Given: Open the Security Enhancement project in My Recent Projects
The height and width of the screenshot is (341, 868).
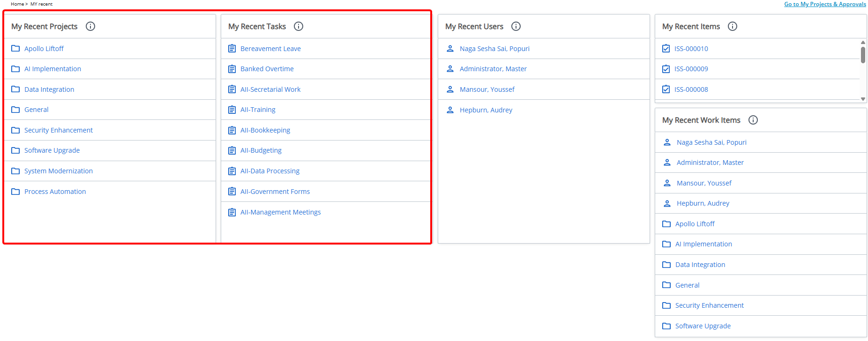Looking at the screenshot, I should (x=59, y=130).
